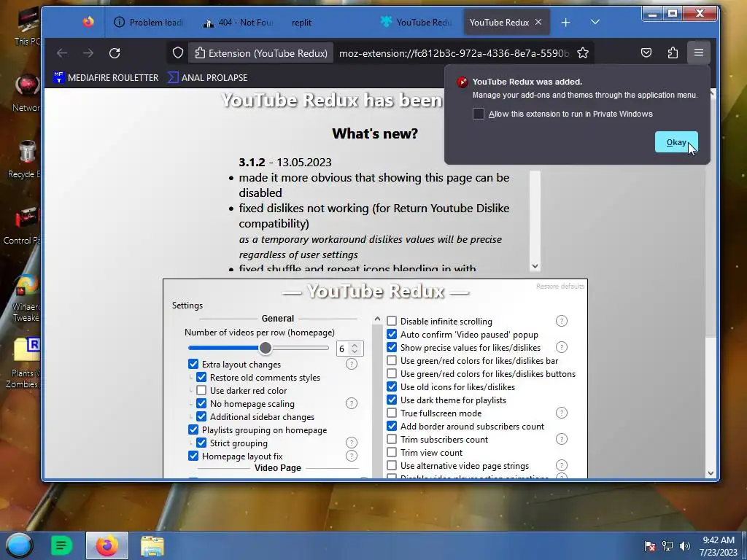Click Okay in add-on notification

(x=676, y=142)
